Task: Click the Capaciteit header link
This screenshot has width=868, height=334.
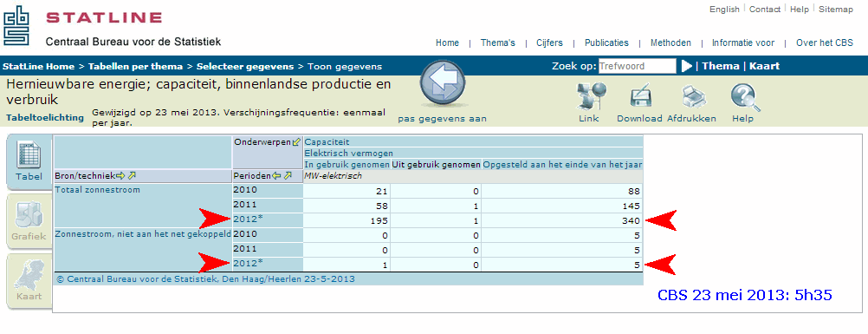Action: coord(327,142)
